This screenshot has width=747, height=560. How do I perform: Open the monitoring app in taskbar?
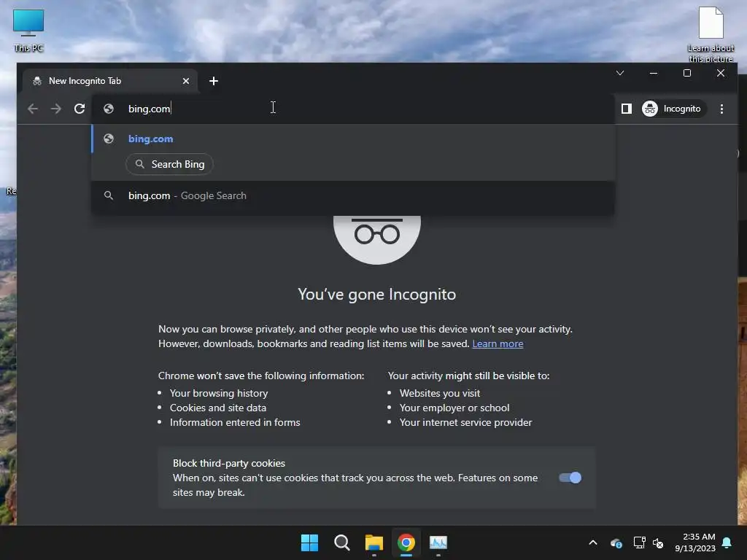pyautogui.click(x=438, y=542)
